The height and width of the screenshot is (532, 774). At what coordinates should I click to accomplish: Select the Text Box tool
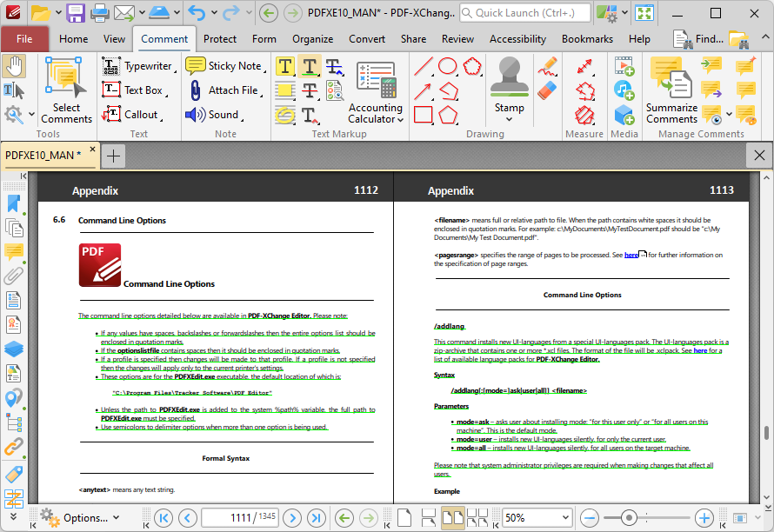point(133,90)
